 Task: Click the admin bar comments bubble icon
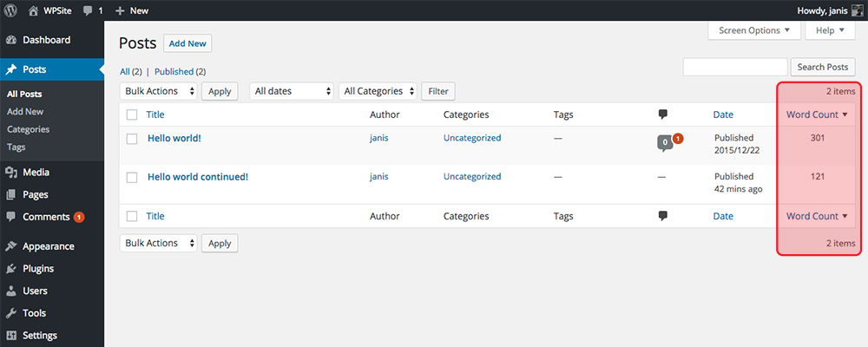point(89,10)
